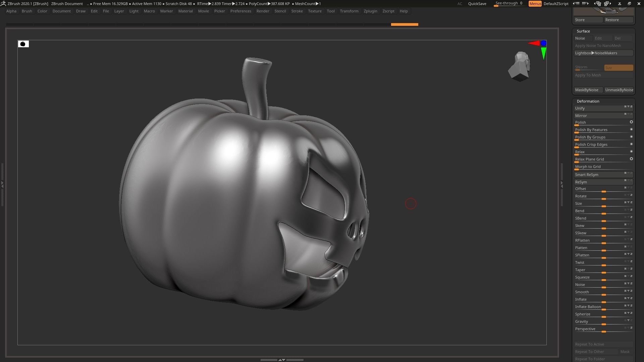The height and width of the screenshot is (362, 644).
Task: Click the Taper deformation slider
Action: click(x=603, y=270)
